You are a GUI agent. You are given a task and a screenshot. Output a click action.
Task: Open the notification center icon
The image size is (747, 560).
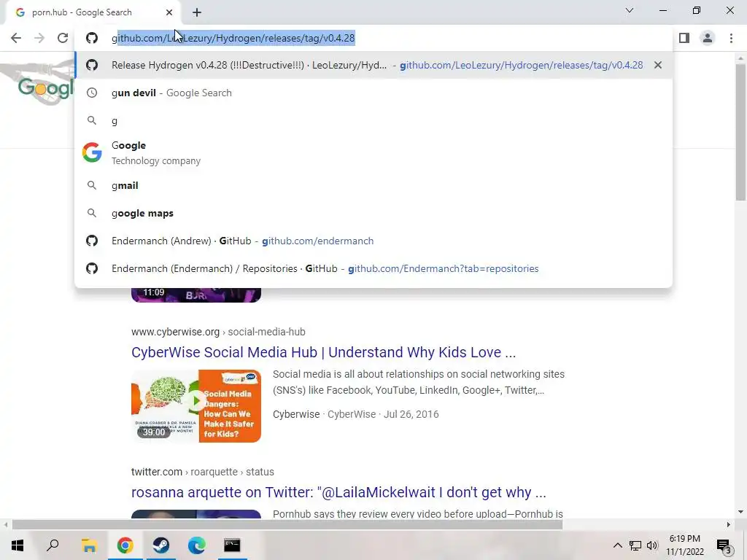point(724,545)
